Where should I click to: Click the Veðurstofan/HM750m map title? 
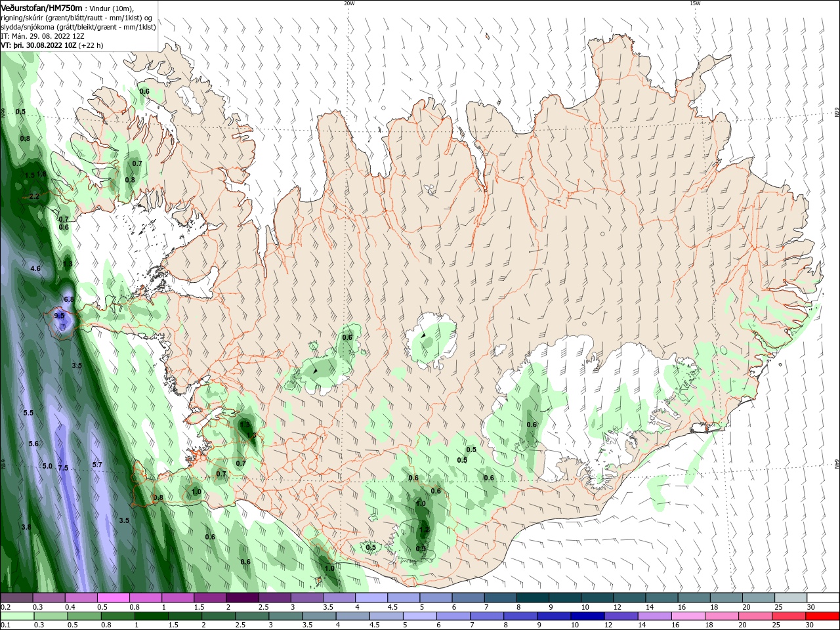42,7
